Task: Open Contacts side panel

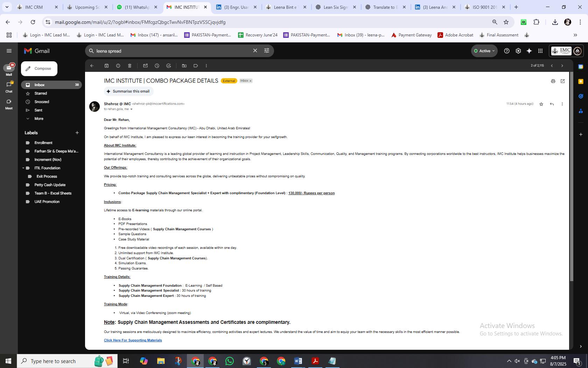Action: [x=581, y=111]
